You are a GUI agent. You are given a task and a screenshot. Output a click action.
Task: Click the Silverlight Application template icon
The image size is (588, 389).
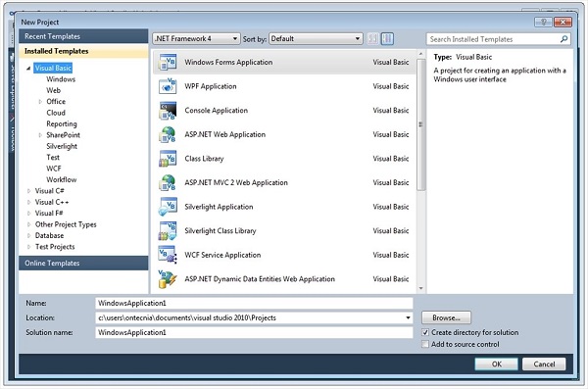click(x=168, y=207)
